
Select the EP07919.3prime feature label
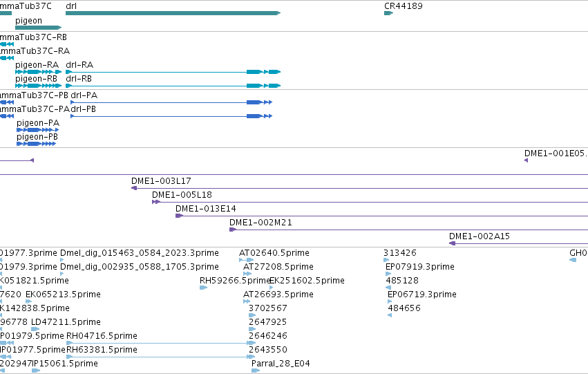pos(420,267)
